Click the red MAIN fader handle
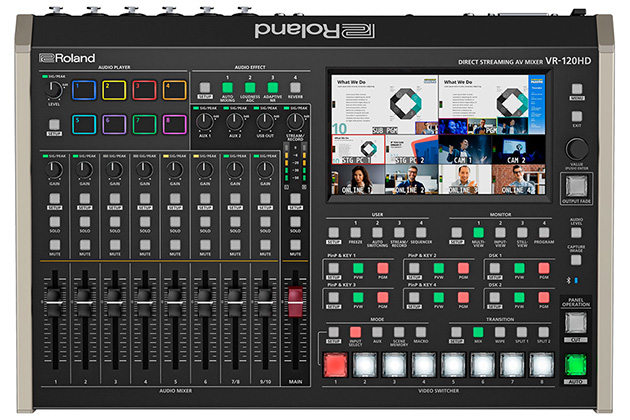630x420 pixels. click(295, 300)
